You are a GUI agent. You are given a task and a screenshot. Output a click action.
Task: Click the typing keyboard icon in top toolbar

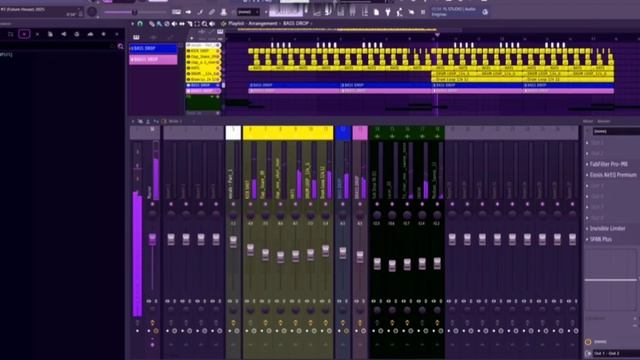click(176, 12)
